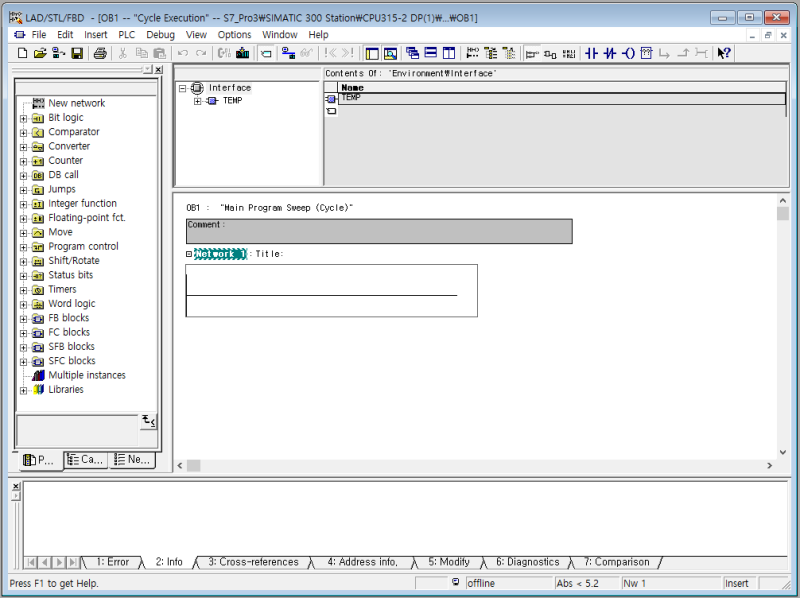
Task: Select the normally open contact tool
Action: [x=592, y=53]
